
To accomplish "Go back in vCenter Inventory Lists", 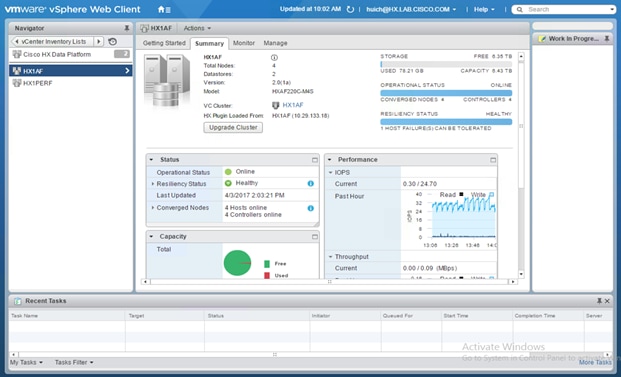I will click(17, 42).
